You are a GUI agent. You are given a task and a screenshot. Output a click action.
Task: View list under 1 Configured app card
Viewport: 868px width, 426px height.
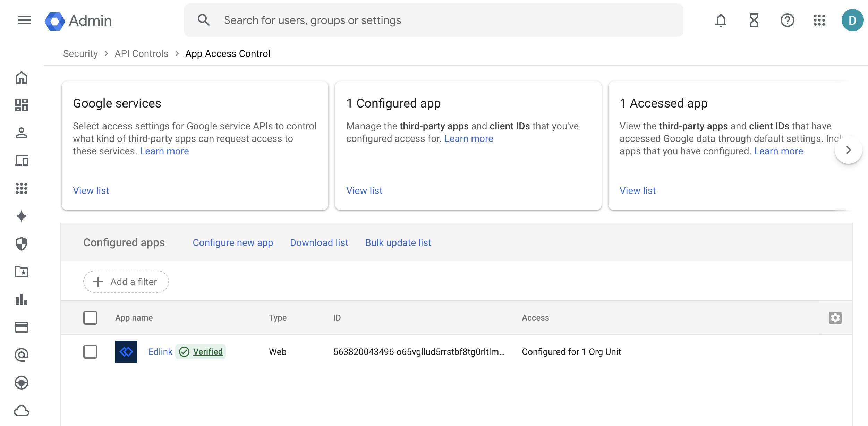(364, 190)
